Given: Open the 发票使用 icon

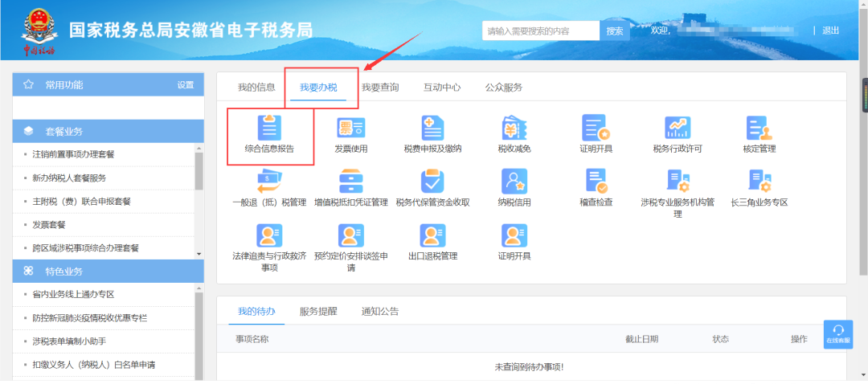Looking at the screenshot, I should (x=351, y=129).
